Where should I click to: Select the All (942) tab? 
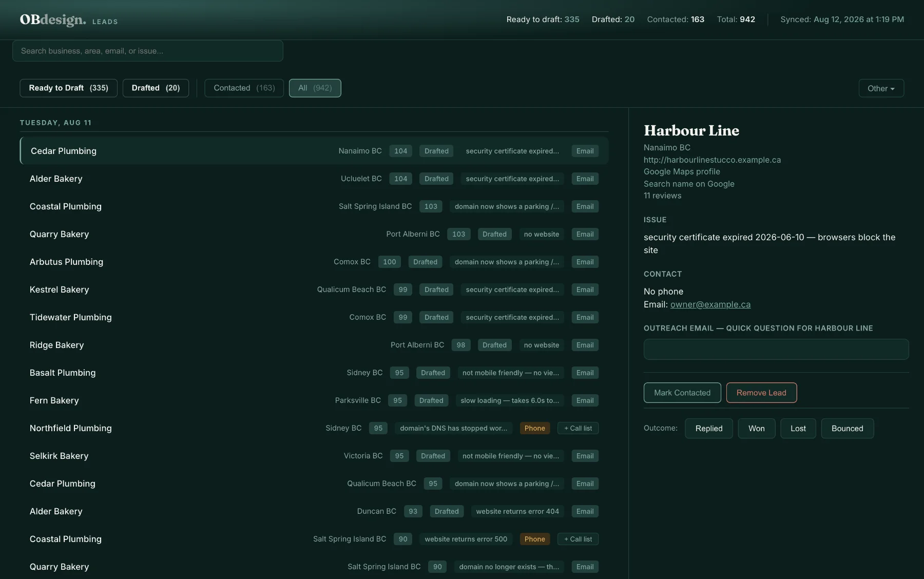coord(315,88)
